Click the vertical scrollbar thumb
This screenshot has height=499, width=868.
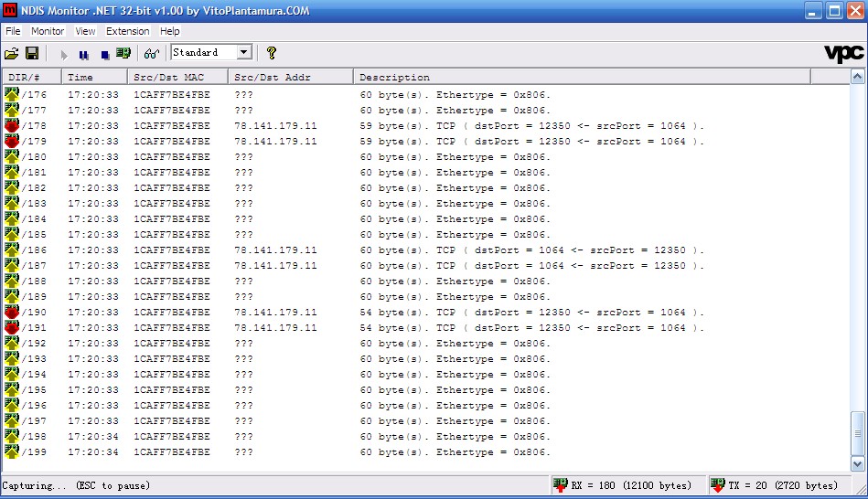[858, 433]
